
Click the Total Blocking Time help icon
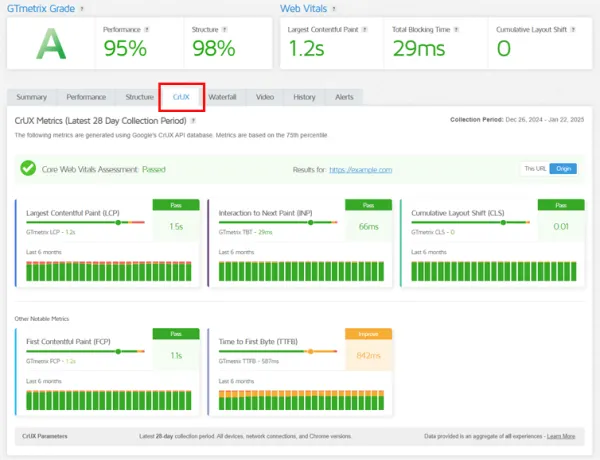click(x=456, y=29)
